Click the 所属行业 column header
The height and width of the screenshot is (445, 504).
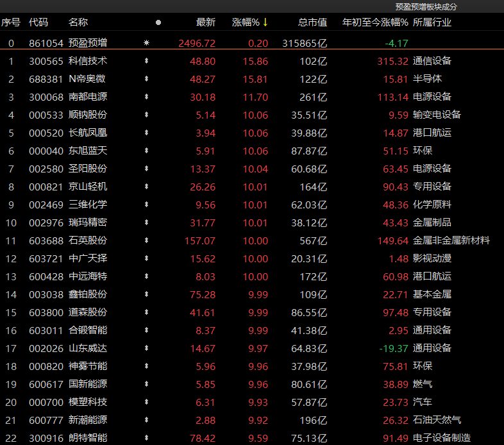(432, 22)
